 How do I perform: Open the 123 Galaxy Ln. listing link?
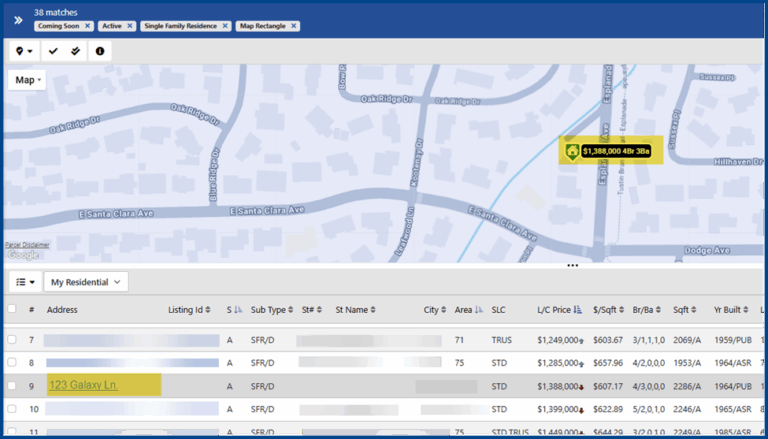click(x=83, y=385)
